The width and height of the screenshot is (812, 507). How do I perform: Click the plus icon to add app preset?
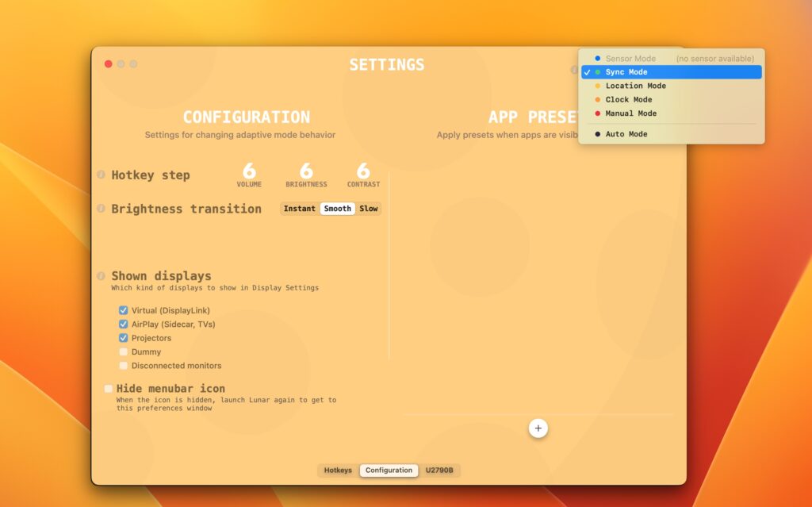pos(538,428)
